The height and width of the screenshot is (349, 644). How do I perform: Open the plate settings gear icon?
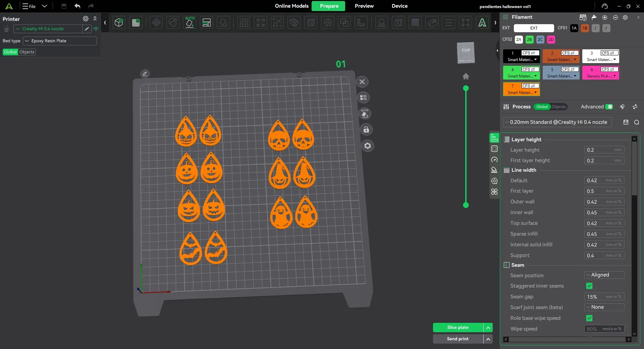368,146
